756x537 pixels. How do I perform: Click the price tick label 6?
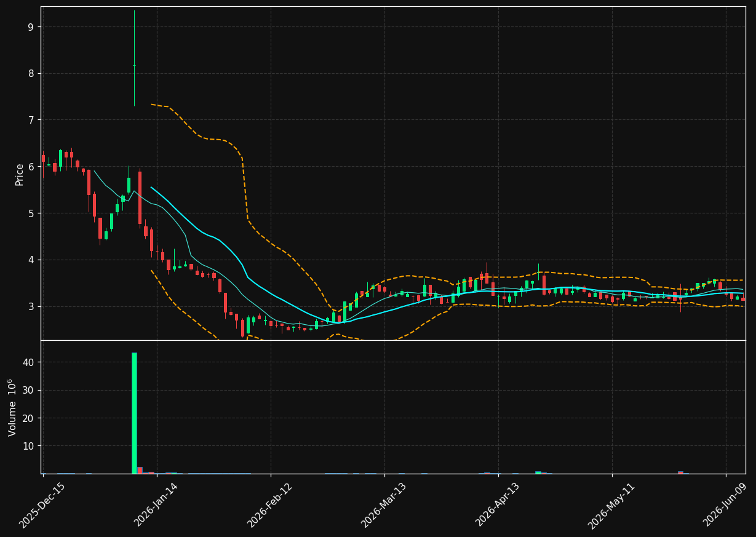pos(31,167)
